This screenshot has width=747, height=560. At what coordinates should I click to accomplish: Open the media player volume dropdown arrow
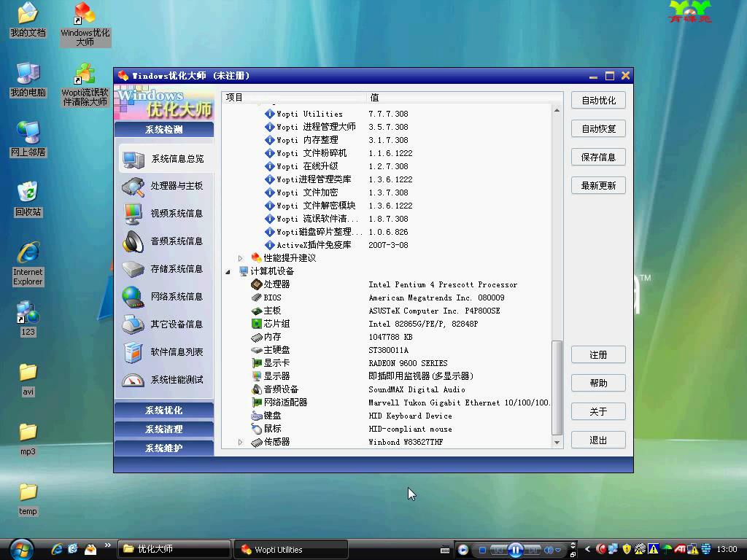tap(558, 550)
